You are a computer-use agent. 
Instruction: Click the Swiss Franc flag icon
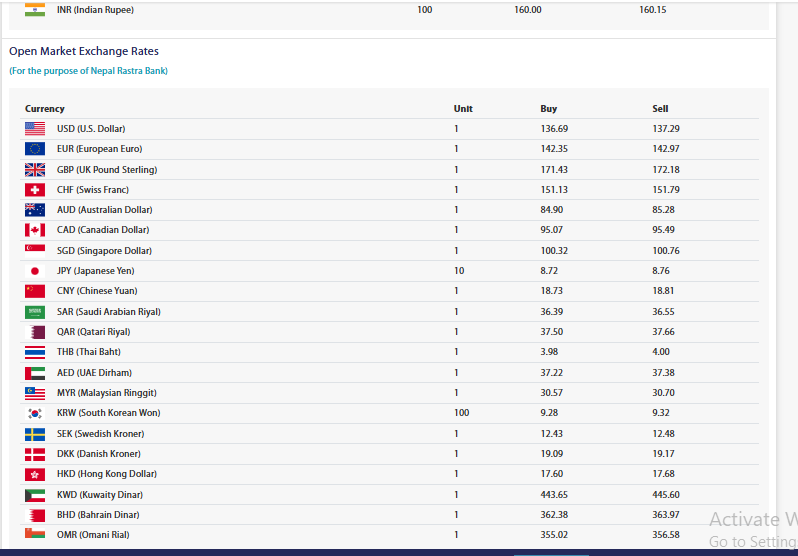click(x=35, y=190)
